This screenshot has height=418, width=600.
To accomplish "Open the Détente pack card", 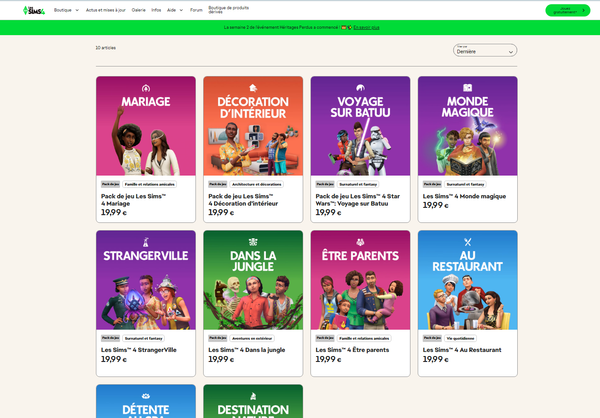I will (146, 402).
